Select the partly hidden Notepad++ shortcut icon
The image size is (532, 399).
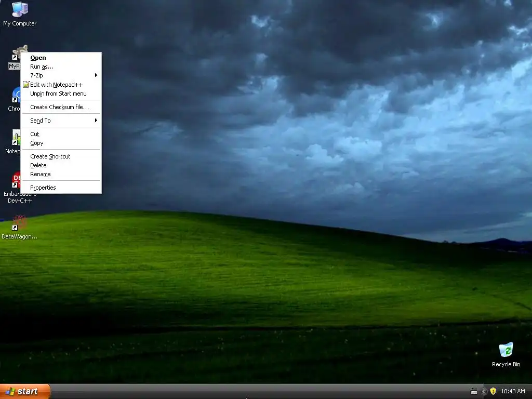(16, 137)
